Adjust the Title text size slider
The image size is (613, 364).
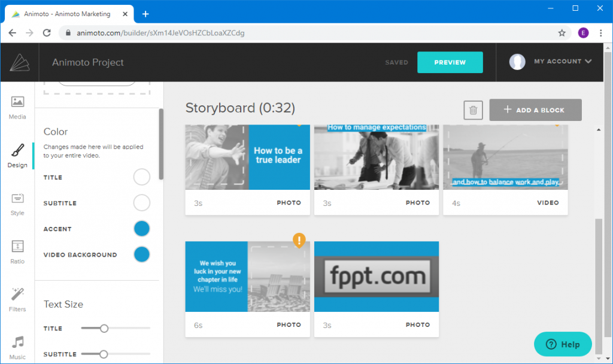pyautogui.click(x=105, y=328)
